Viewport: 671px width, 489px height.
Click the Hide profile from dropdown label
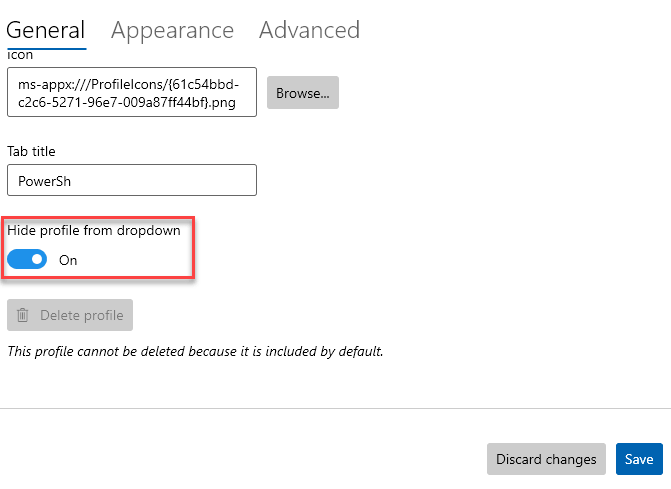[93, 230]
